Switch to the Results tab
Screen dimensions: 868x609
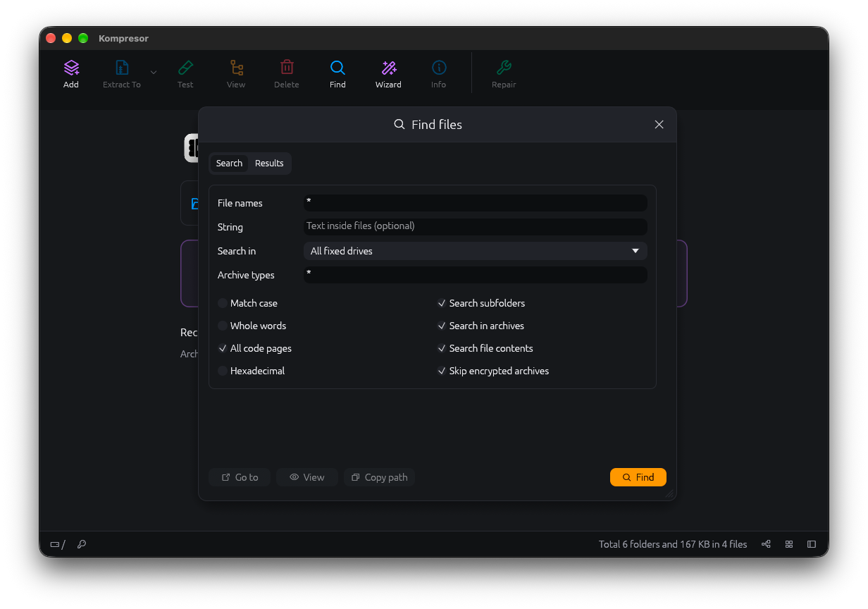point(269,164)
